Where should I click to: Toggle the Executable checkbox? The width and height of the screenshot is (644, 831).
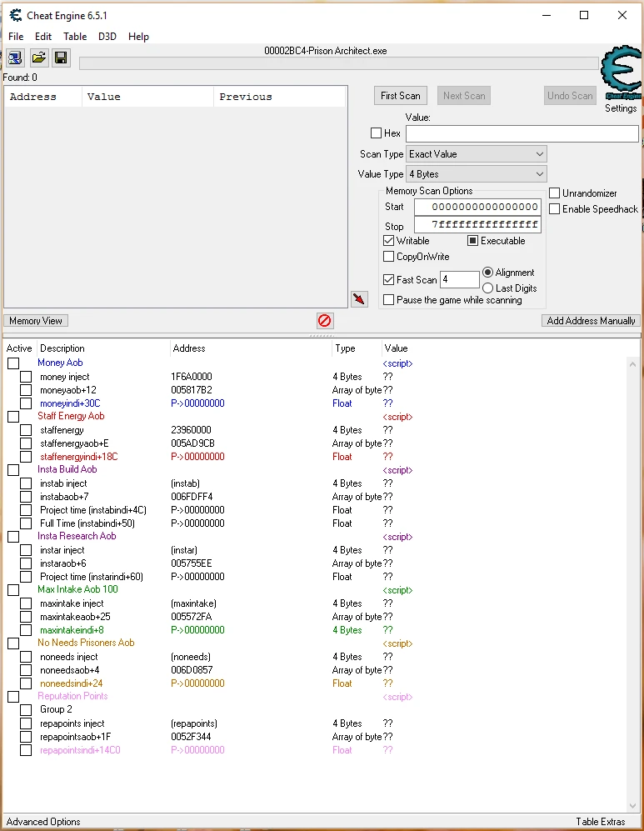pos(473,241)
